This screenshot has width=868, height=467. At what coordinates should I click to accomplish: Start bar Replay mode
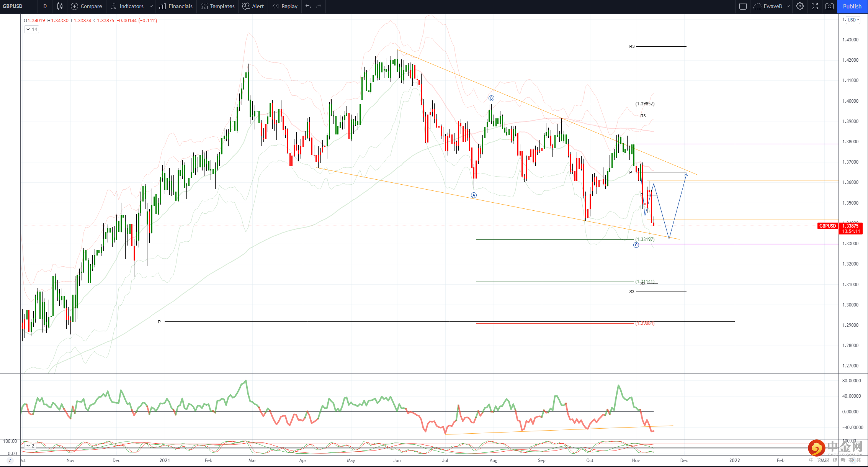pos(285,6)
